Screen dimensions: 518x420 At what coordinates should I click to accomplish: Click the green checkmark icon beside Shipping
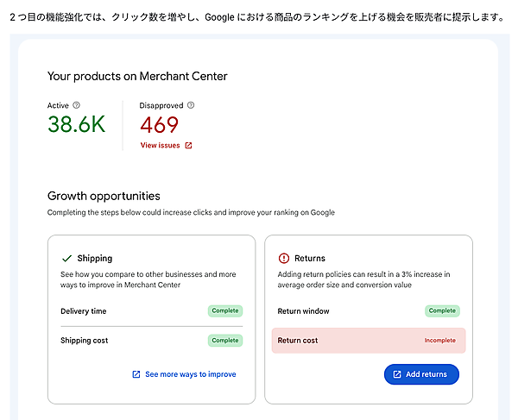coord(66,258)
